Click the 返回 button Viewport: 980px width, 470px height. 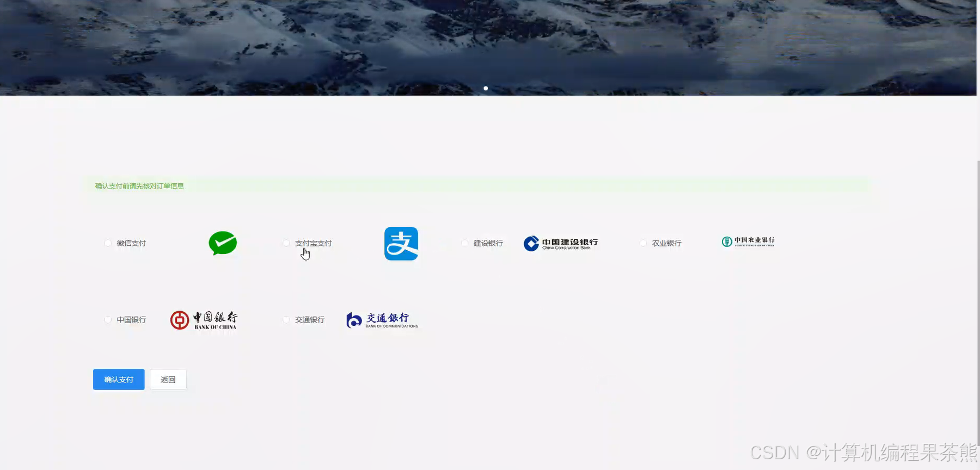(x=168, y=380)
